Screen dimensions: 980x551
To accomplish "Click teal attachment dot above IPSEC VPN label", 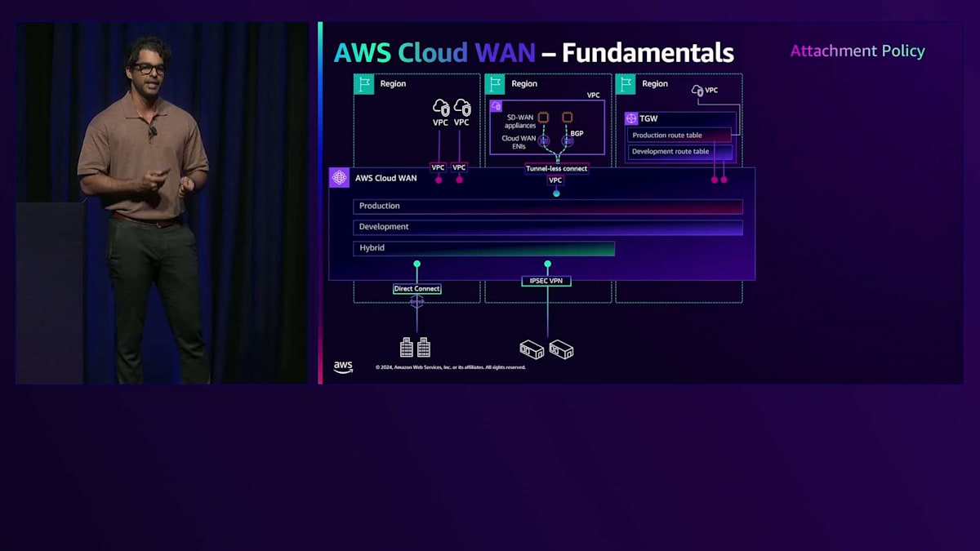I will [547, 264].
